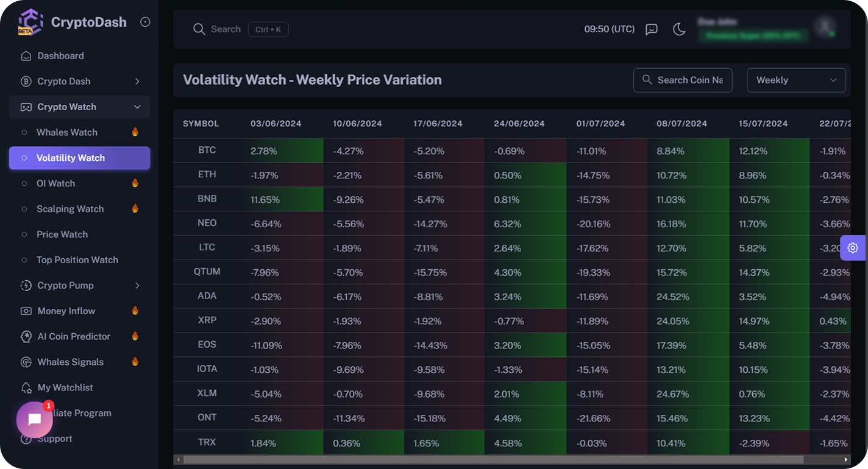Open Whales Signals page
The width and height of the screenshot is (868, 469).
point(79,362)
